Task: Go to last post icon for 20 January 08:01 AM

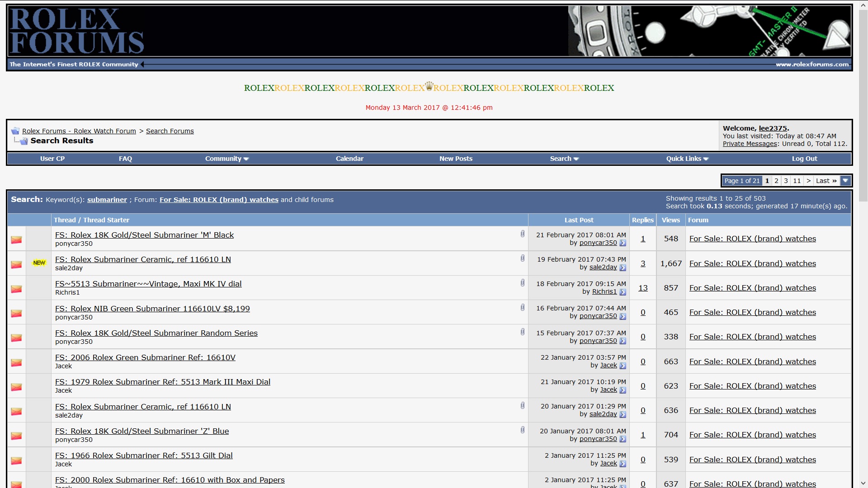Action: click(x=623, y=439)
